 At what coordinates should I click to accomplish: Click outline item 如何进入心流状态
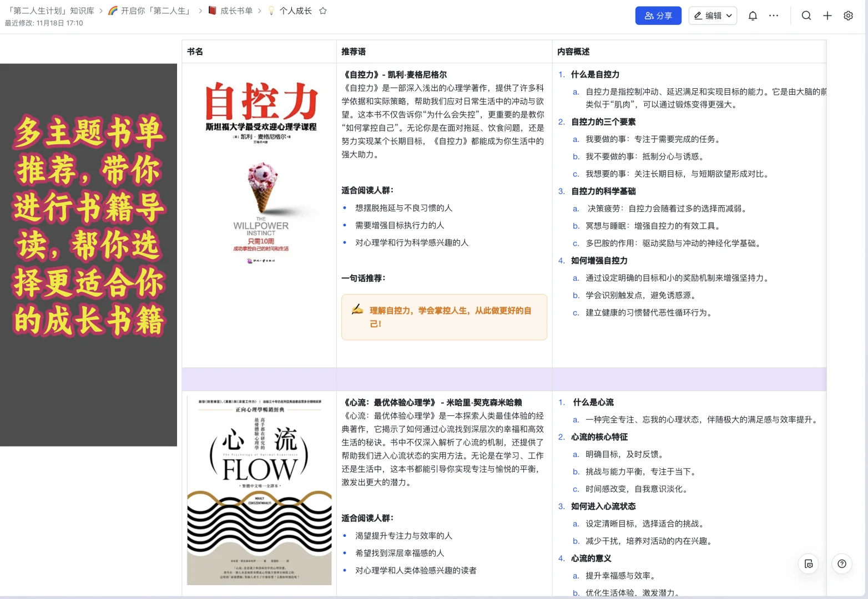pyautogui.click(x=603, y=506)
